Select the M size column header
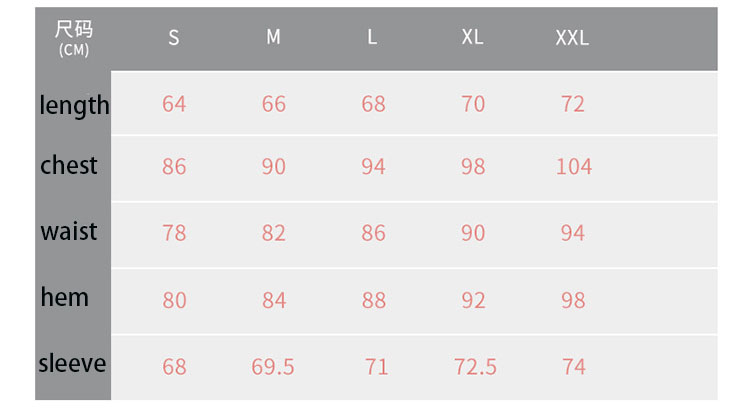This screenshot has height=416, width=750. point(273,37)
